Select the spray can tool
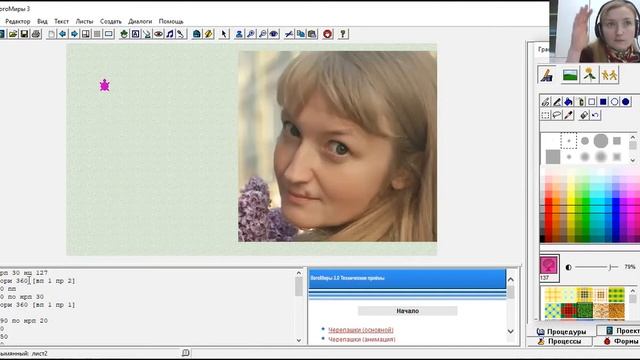This screenshot has height=360, width=640. click(580, 102)
